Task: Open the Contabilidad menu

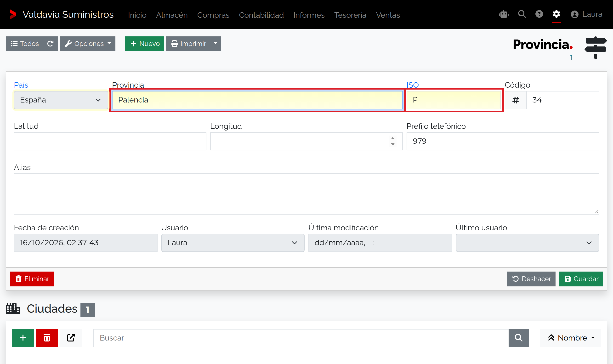Action: click(261, 15)
